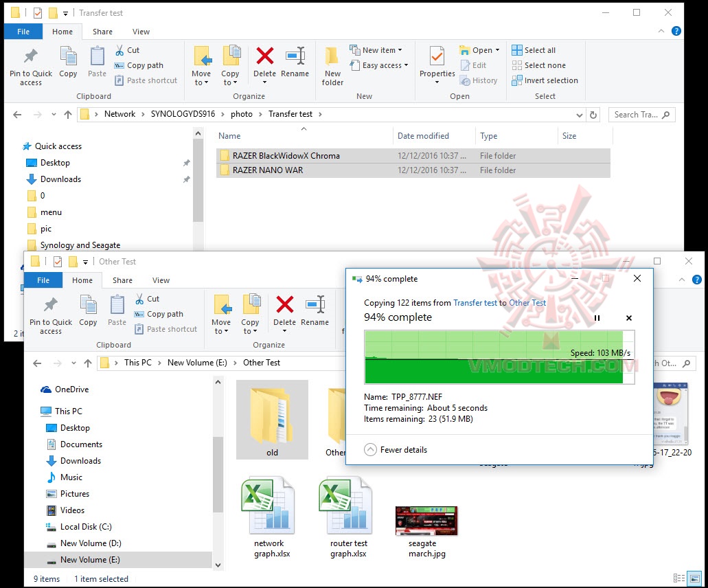The width and height of the screenshot is (708, 588).
Task: Open Synology and Seagate in Quick access
Action: pos(73,245)
